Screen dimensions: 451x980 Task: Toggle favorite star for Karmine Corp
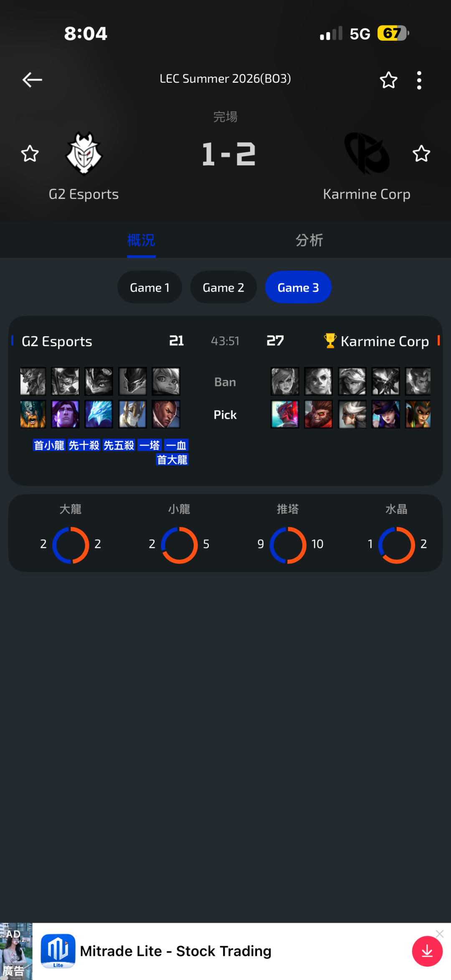pos(421,154)
